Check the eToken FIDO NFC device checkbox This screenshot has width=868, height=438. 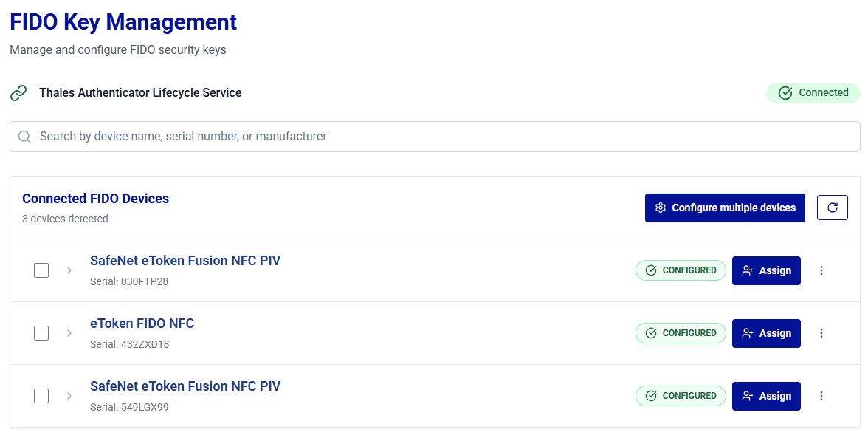[x=41, y=333]
